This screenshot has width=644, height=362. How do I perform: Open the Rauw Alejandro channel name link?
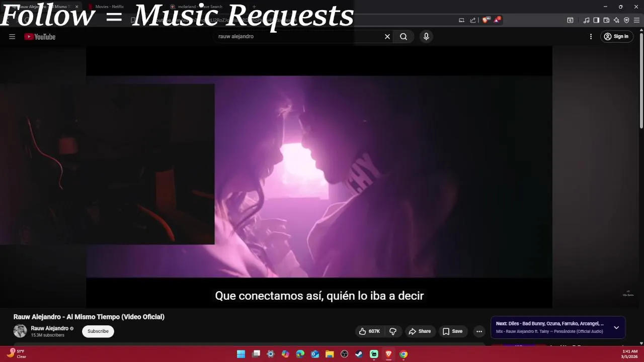[49, 328]
